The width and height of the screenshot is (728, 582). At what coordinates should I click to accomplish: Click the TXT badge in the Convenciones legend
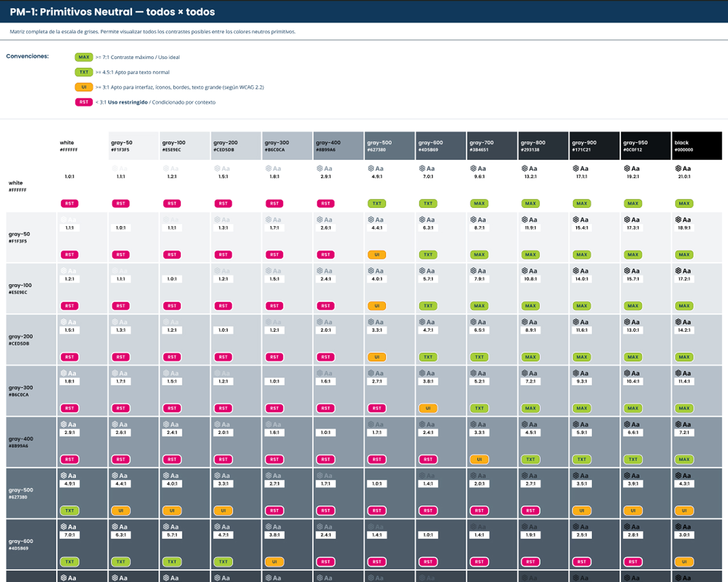83,72
